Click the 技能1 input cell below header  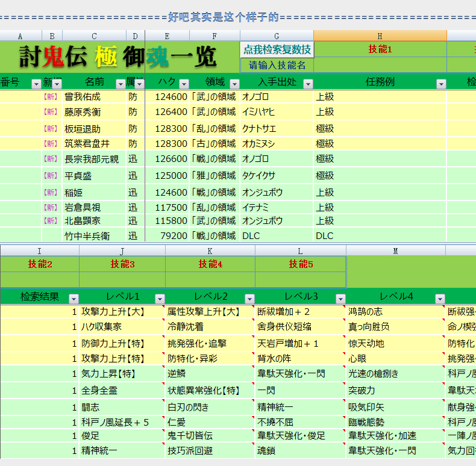click(380, 65)
